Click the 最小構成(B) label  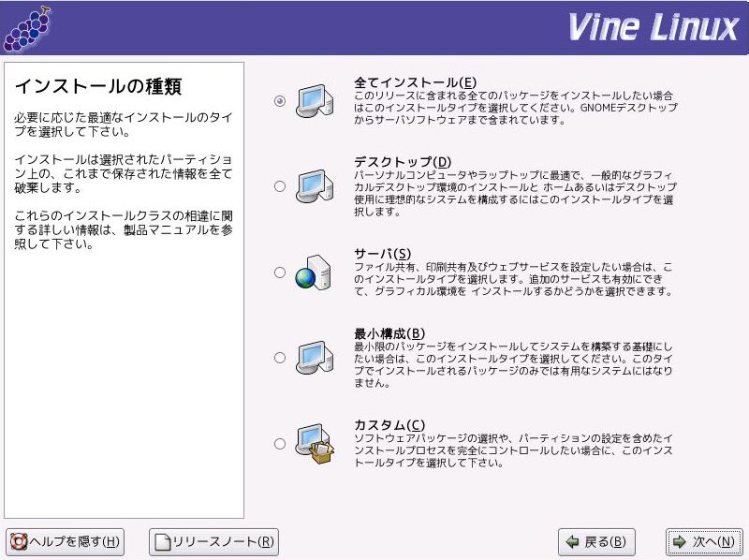389,333
